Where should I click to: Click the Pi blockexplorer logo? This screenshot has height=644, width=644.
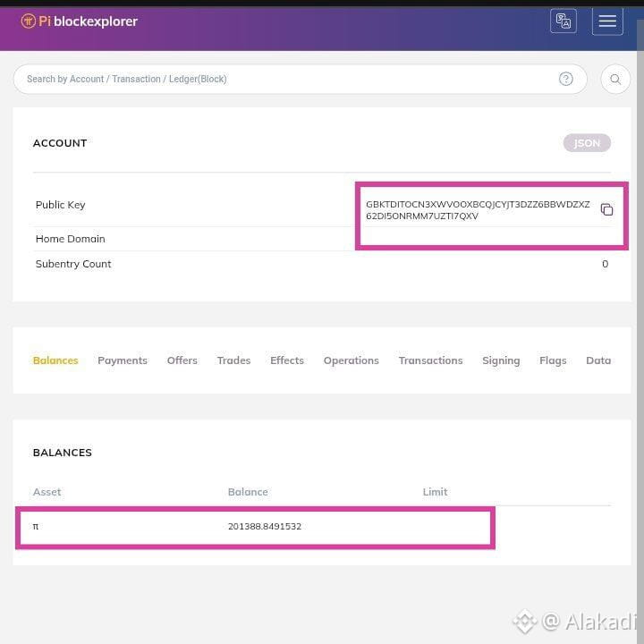80,21
